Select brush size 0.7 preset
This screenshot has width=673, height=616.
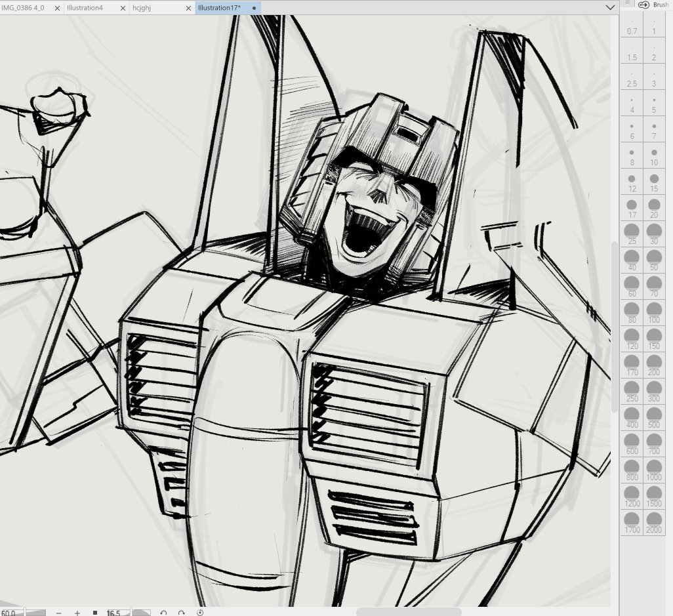coord(632,26)
